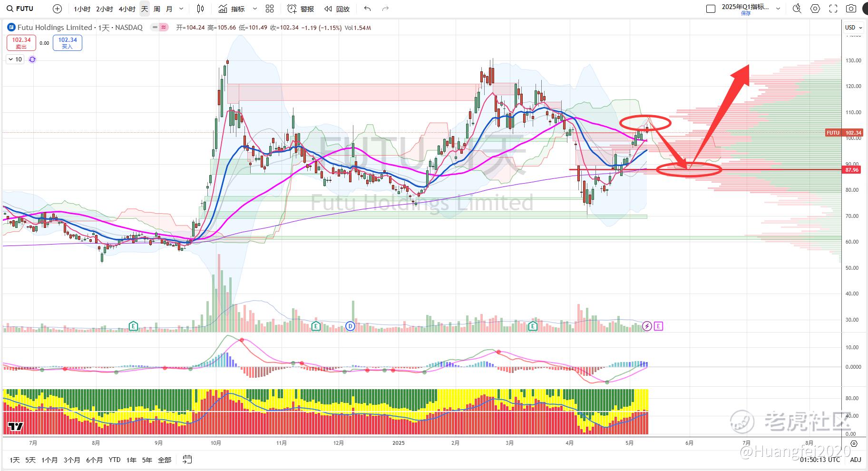Open the go-to-date calendar icon
Screen dimensions: 868x471
coord(187,460)
